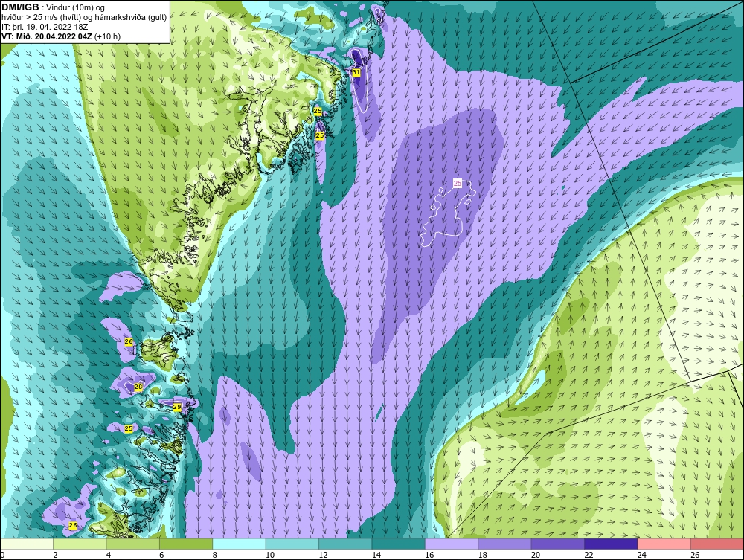744x560 pixels.
Task: Click the yellow 31 maximum gust label
Action: (x=356, y=72)
